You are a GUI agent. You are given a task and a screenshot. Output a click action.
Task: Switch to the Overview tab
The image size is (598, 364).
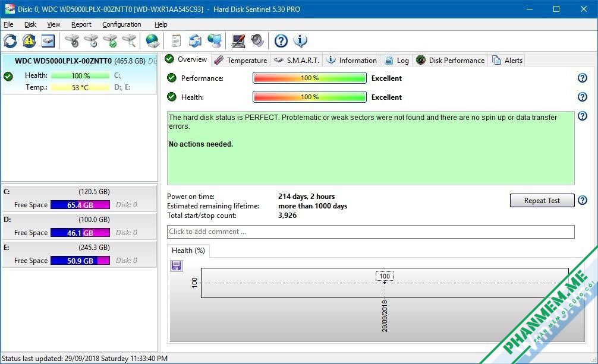(x=186, y=59)
